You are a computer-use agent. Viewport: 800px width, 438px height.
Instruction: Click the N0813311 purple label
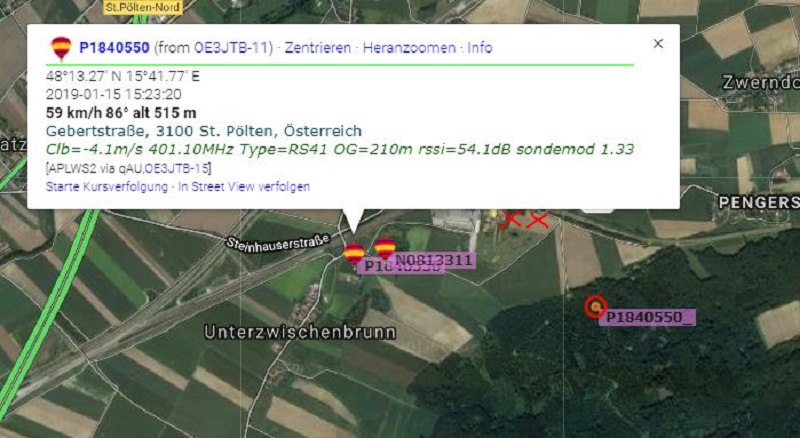pos(434,260)
